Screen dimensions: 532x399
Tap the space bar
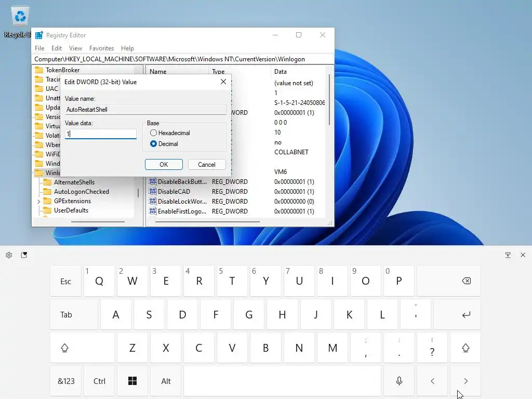(x=282, y=381)
